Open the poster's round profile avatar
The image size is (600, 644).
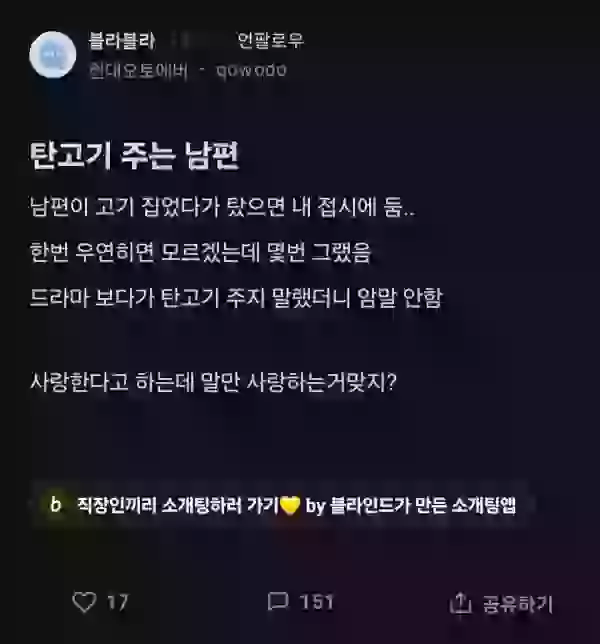[53, 55]
